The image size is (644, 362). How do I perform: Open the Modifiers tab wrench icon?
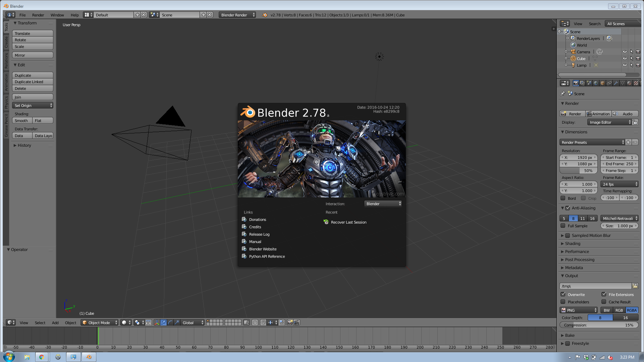(616, 83)
